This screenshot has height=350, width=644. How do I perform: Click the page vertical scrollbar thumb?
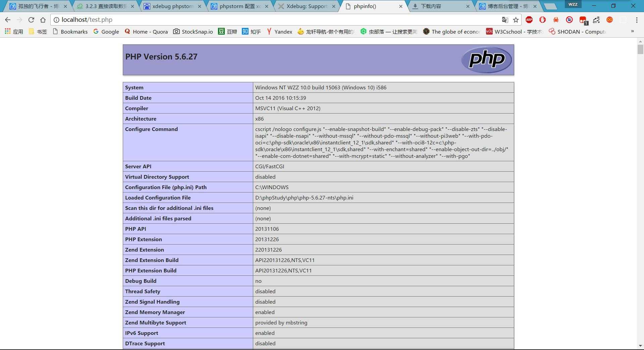[x=640, y=49]
